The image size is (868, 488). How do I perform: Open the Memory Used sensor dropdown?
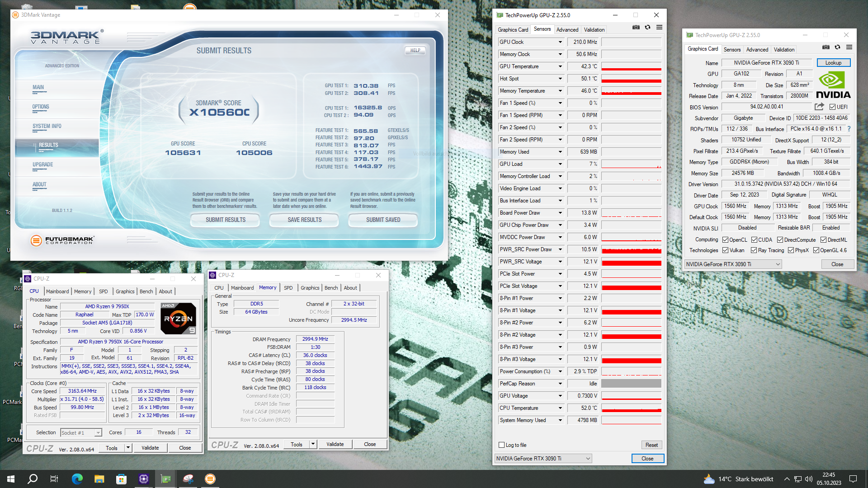(x=560, y=152)
